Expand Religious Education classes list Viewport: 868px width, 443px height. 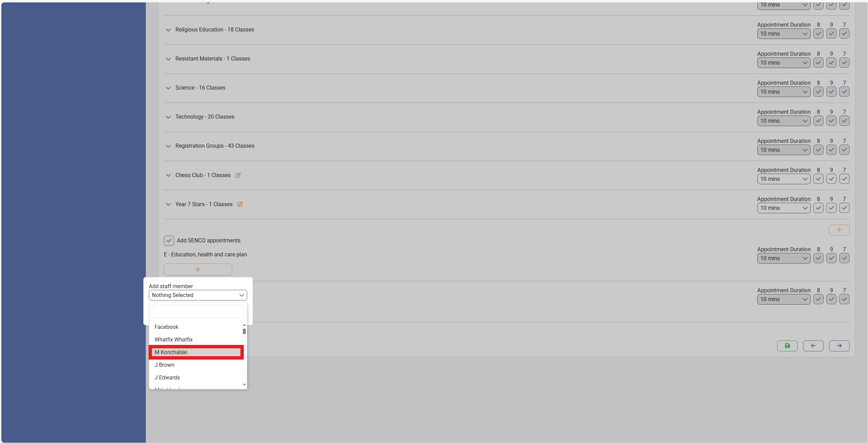point(168,30)
